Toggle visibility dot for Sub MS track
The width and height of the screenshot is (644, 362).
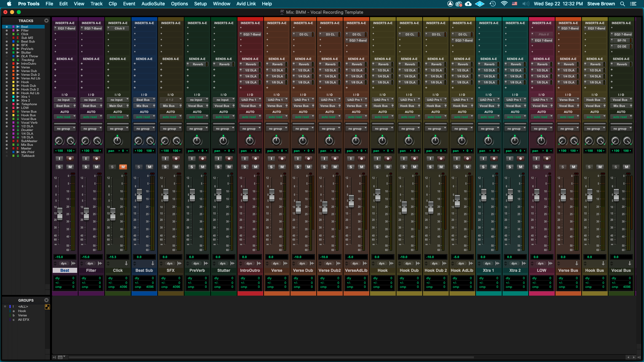tap(6, 38)
